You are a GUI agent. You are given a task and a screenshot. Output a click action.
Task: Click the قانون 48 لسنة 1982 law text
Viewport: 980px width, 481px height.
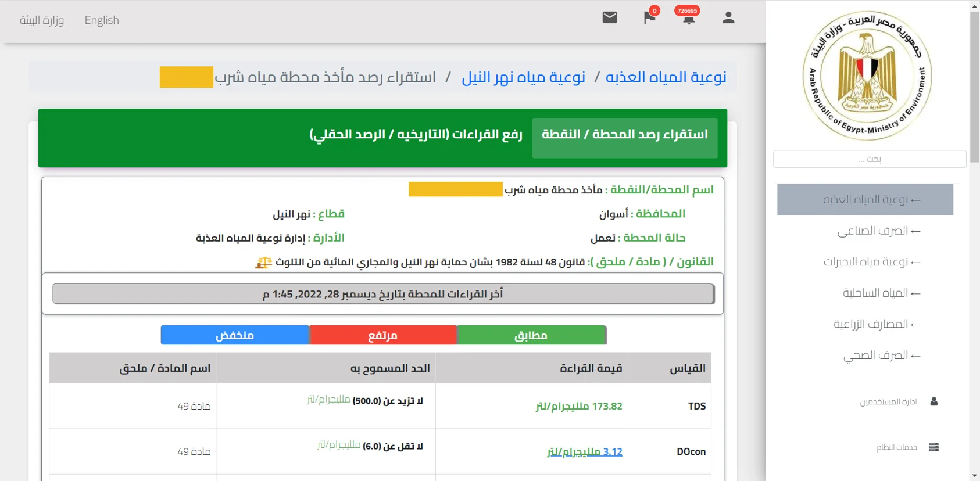pyautogui.click(x=430, y=262)
